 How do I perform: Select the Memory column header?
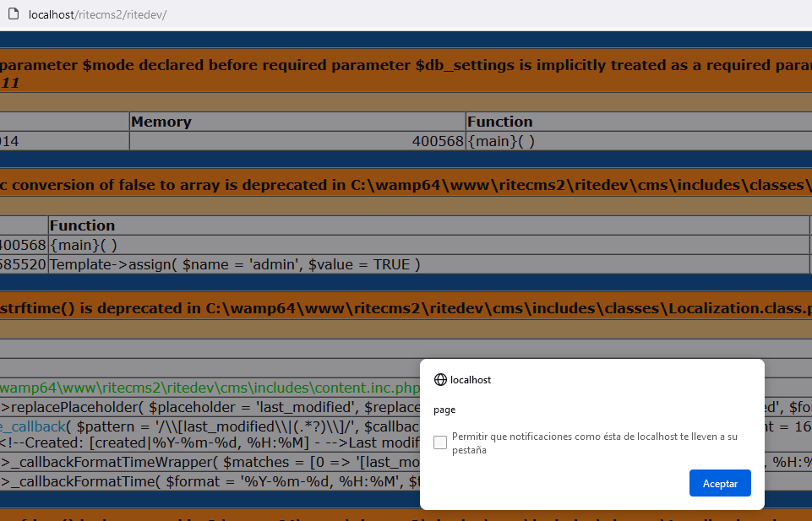(161, 121)
